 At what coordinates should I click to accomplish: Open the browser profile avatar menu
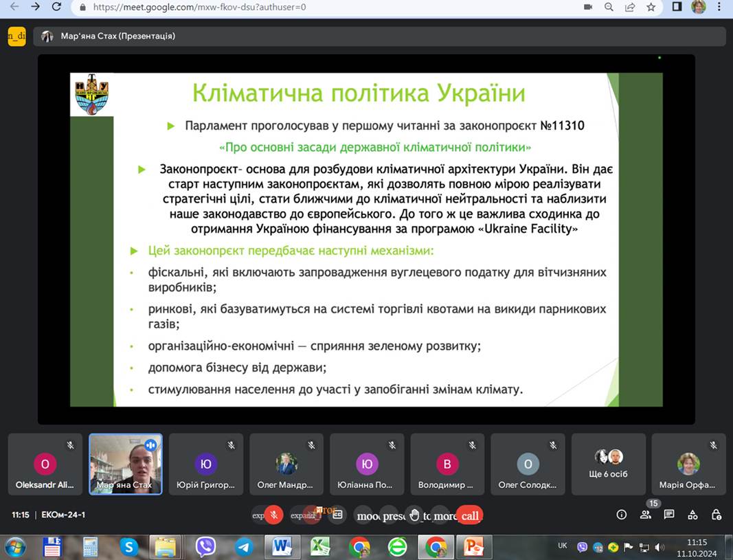click(698, 8)
